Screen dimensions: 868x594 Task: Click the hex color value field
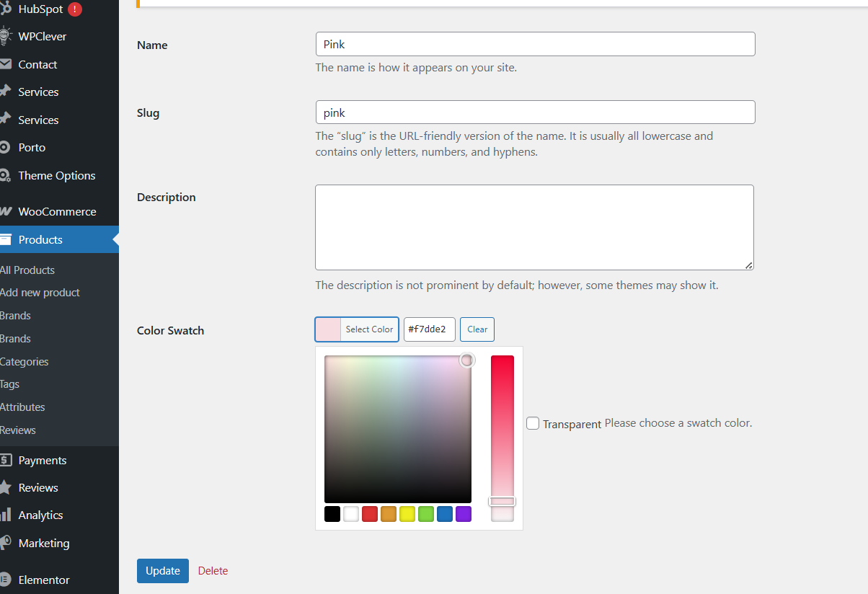point(430,329)
